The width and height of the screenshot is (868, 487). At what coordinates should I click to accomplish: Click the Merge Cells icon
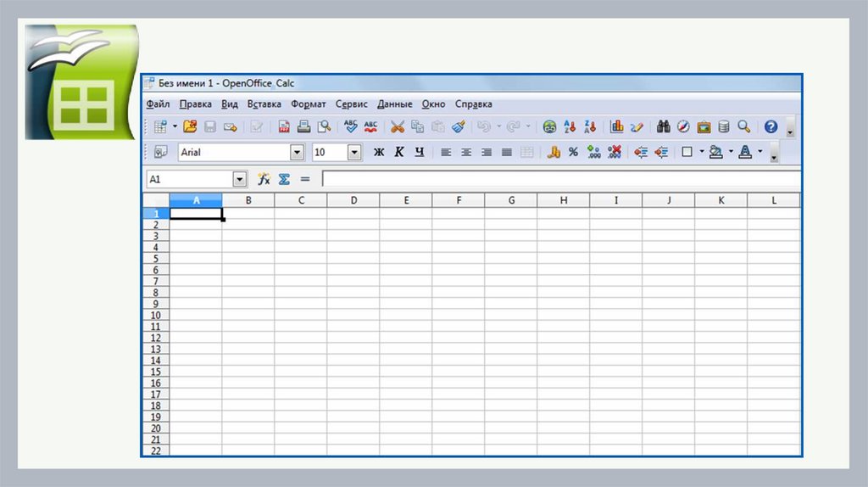pos(527,152)
